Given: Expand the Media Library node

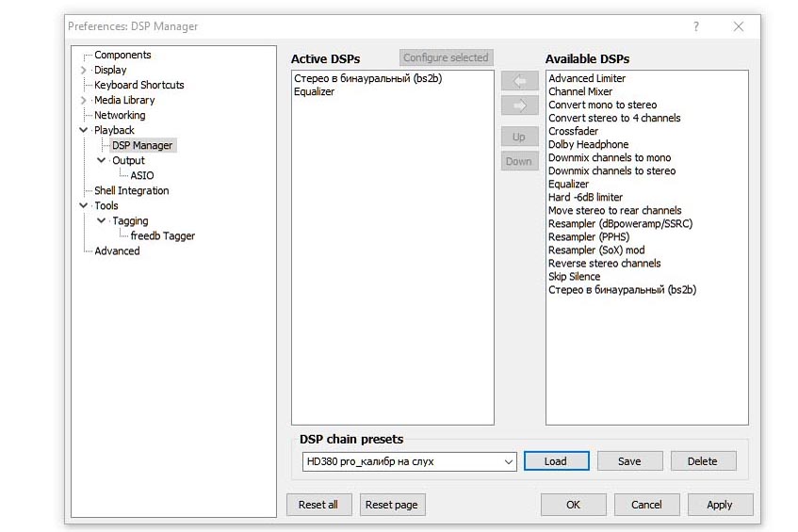Looking at the screenshot, I should (x=84, y=100).
